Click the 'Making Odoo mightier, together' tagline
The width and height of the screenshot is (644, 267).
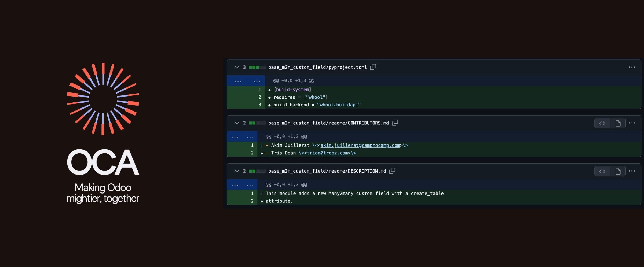click(x=103, y=193)
